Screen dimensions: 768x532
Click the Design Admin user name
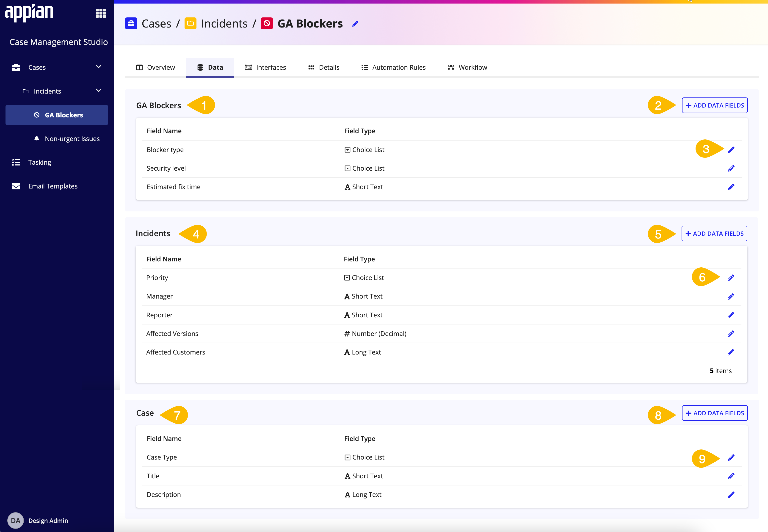click(48, 520)
